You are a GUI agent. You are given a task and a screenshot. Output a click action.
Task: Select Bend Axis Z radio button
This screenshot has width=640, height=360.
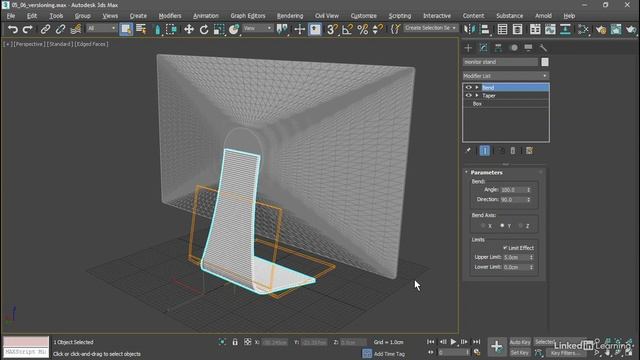pos(520,226)
